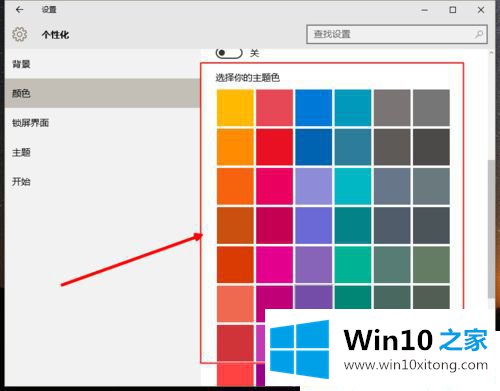Open the 背景 section
Image resolution: width=500 pixels, height=391 pixels.
point(102,64)
